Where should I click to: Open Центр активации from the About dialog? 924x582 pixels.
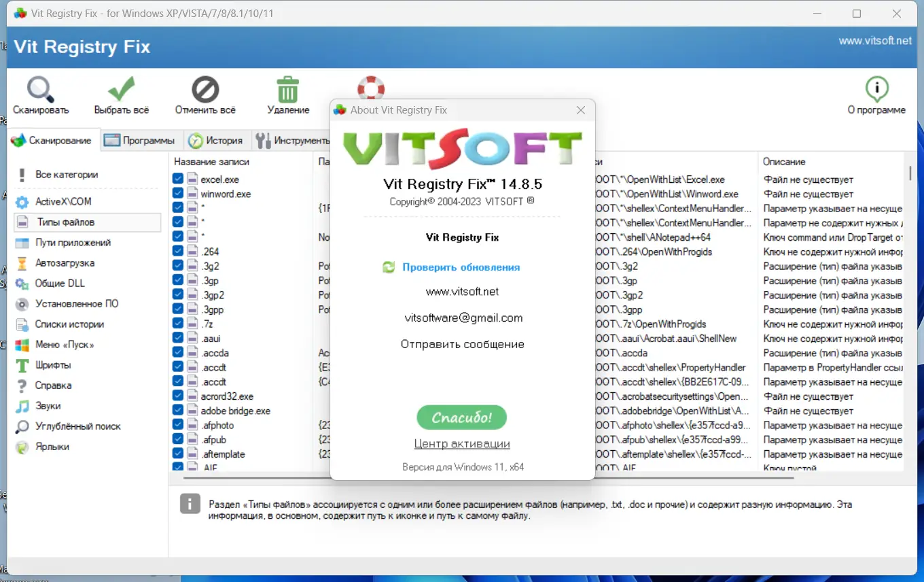pyautogui.click(x=462, y=443)
